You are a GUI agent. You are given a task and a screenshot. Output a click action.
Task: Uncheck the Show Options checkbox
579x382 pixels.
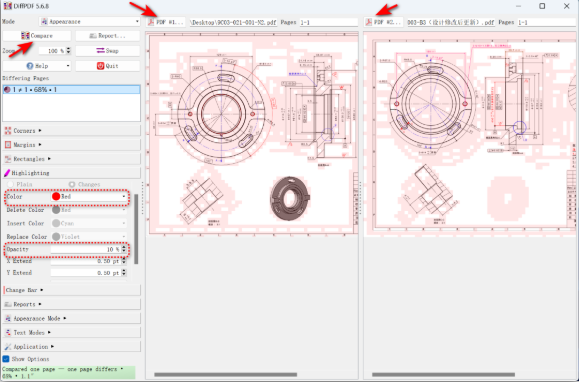pyautogui.click(x=6, y=359)
